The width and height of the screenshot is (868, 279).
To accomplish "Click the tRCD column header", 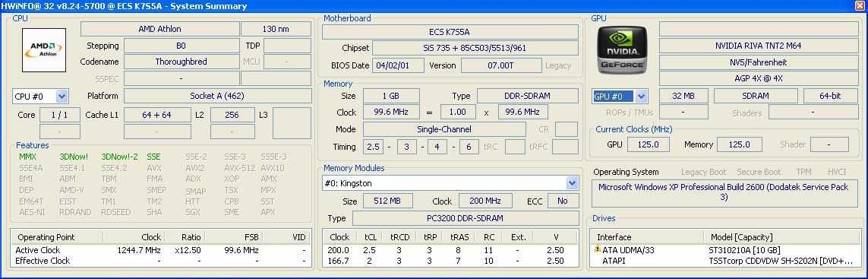I will click(x=399, y=237).
